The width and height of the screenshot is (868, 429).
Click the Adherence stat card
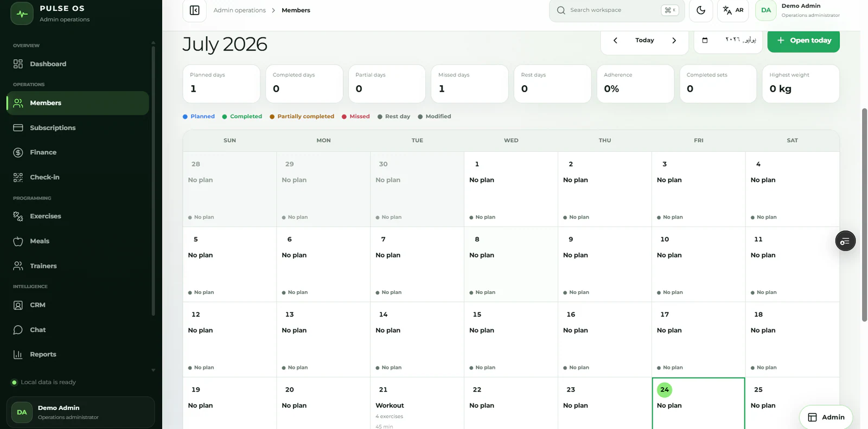[x=635, y=84]
